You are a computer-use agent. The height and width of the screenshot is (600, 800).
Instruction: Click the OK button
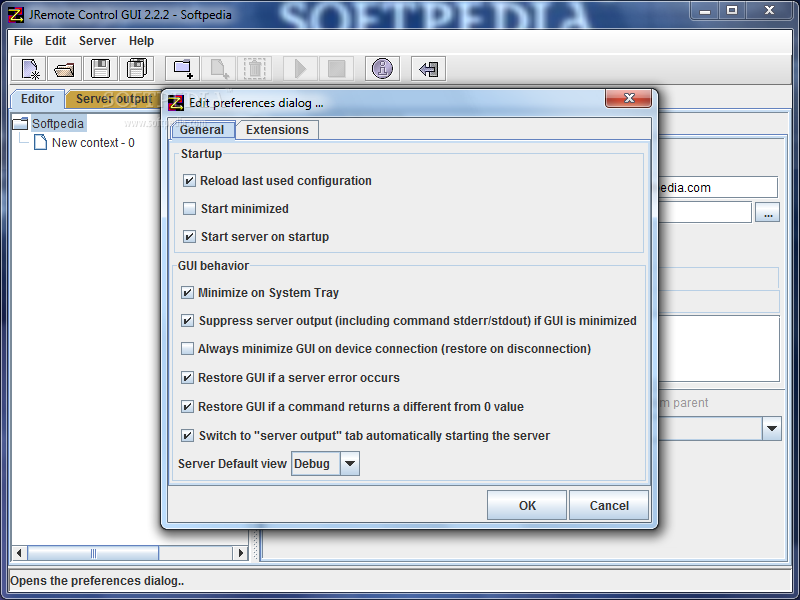(527, 506)
